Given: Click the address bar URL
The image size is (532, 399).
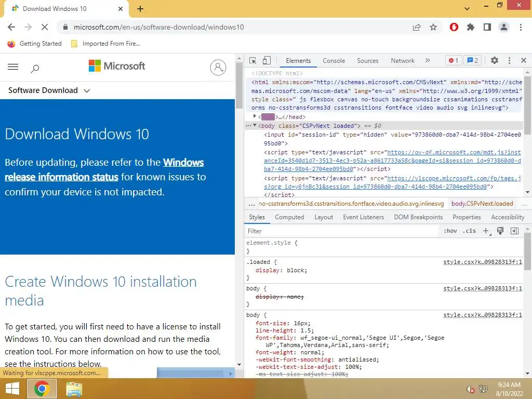Looking at the screenshot, I should click(159, 27).
